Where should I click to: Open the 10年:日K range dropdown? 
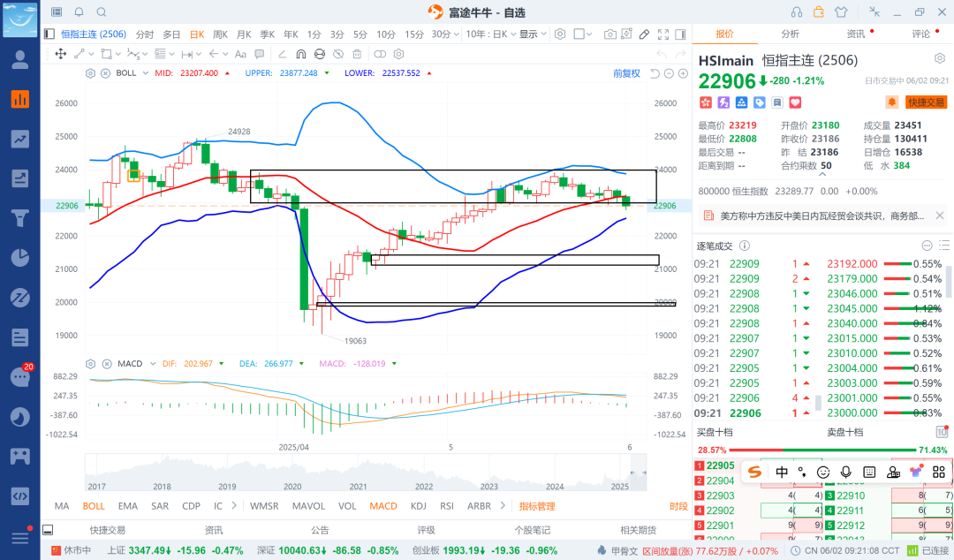coord(491,34)
